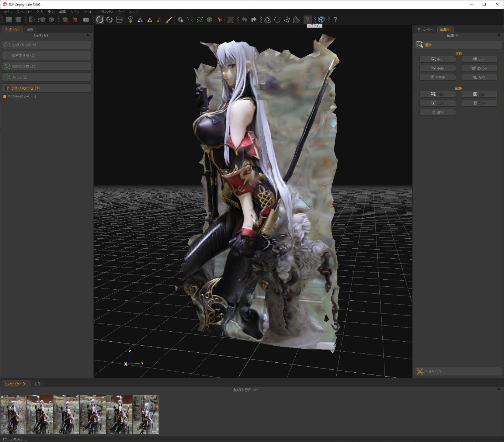
Task: Expand the フィルタリング section
Action: coord(458,372)
